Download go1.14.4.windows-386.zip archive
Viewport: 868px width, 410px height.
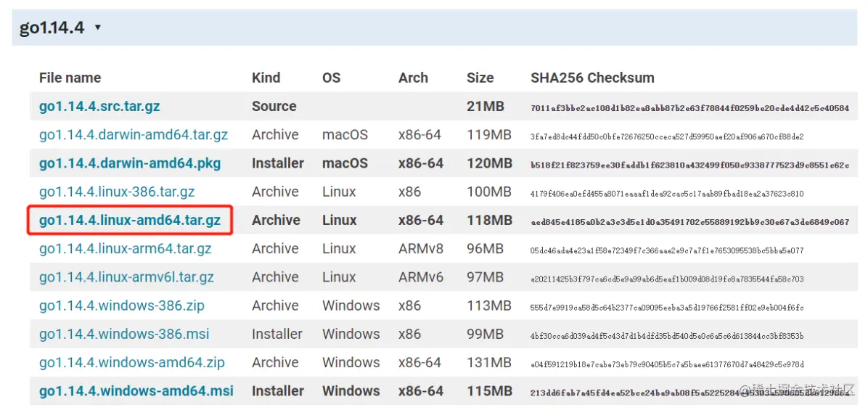click(122, 306)
